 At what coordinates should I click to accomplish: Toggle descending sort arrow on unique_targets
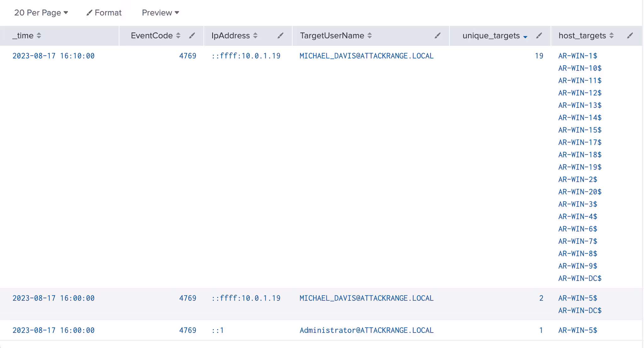pos(525,37)
